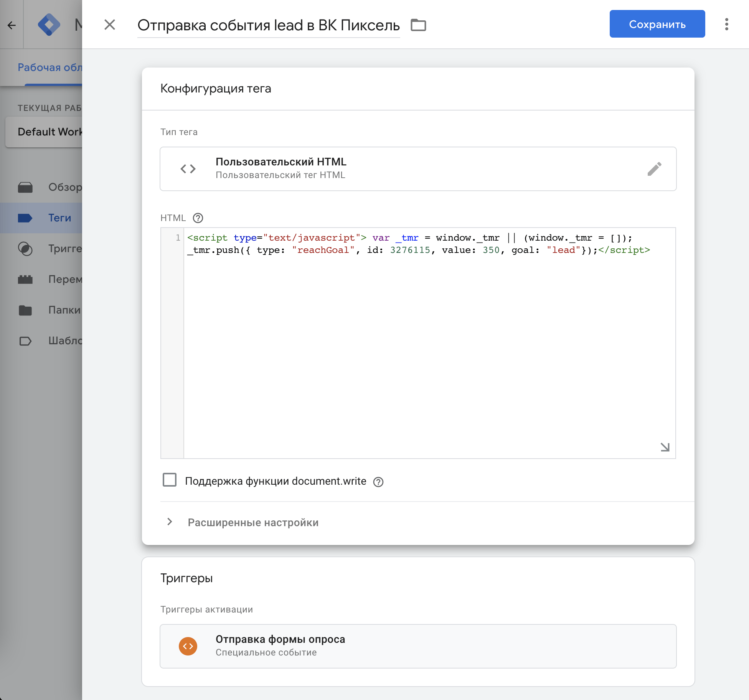Image resolution: width=749 pixels, height=700 pixels.
Task: Open Теги in the sidebar
Action: [41, 218]
